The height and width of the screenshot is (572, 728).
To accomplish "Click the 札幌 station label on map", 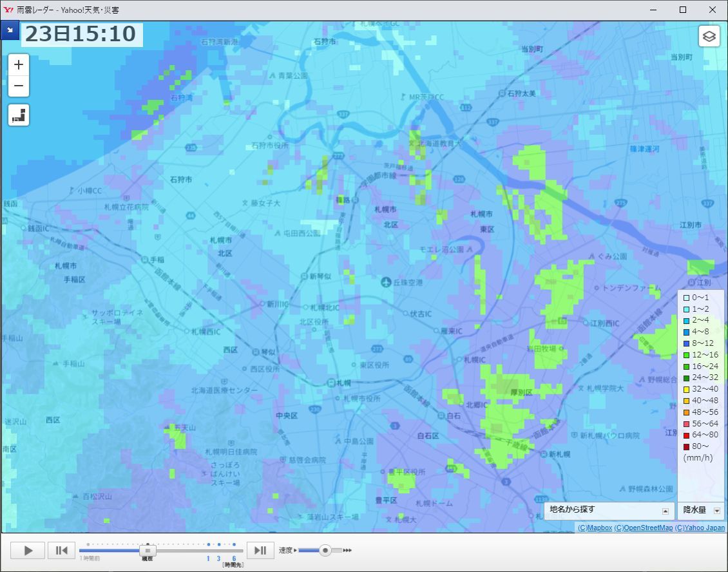I will point(343,383).
